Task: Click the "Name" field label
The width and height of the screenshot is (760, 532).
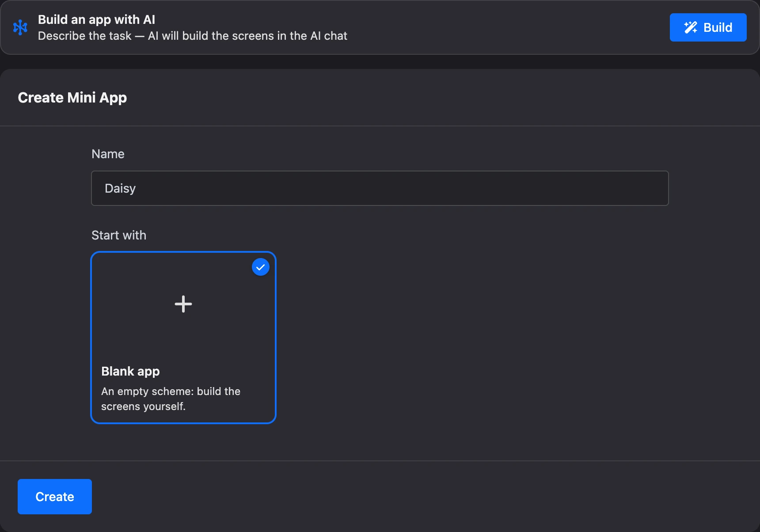Action: click(x=108, y=154)
